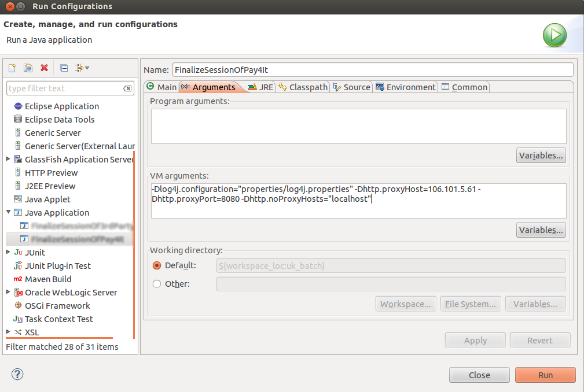Click the OSGi Framework icon
Image resolution: width=584 pixels, height=392 pixels.
18,305
